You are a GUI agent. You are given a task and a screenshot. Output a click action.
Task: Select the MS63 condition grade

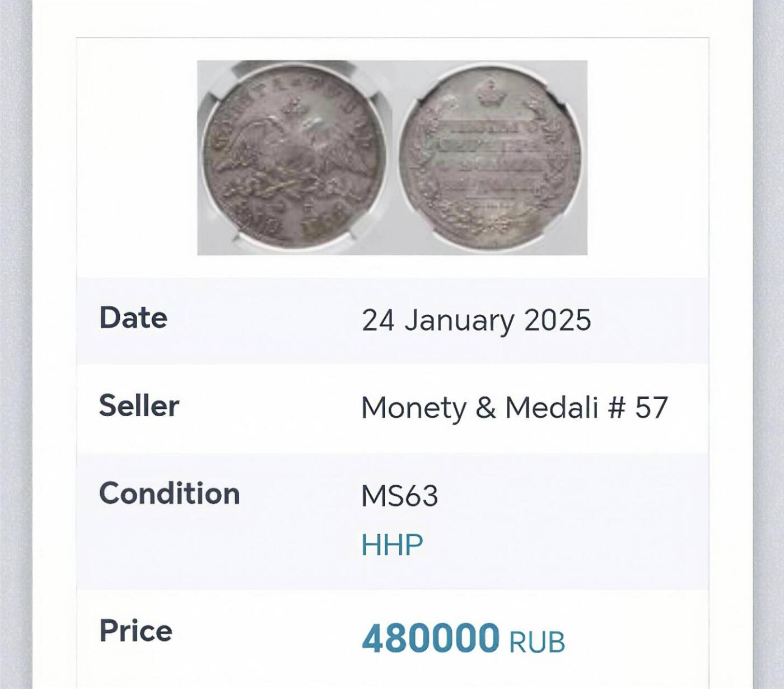click(399, 496)
